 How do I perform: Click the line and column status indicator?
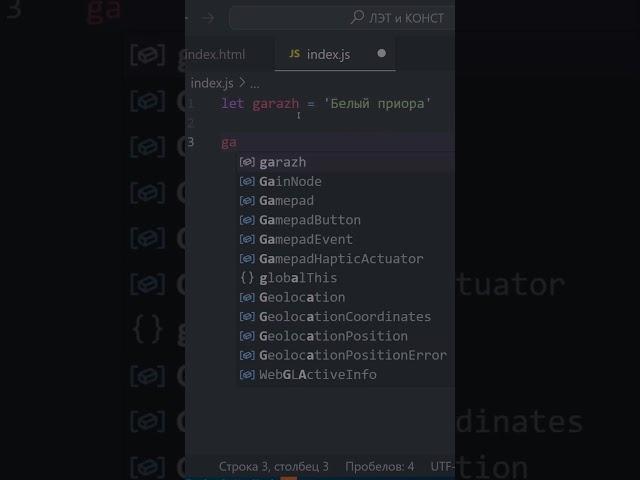tap(273, 466)
